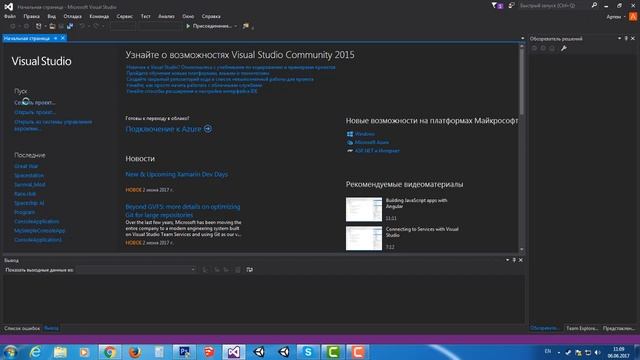640x360 pixels.
Task: Switch to the Представление классов tab
Action: (x=619, y=328)
